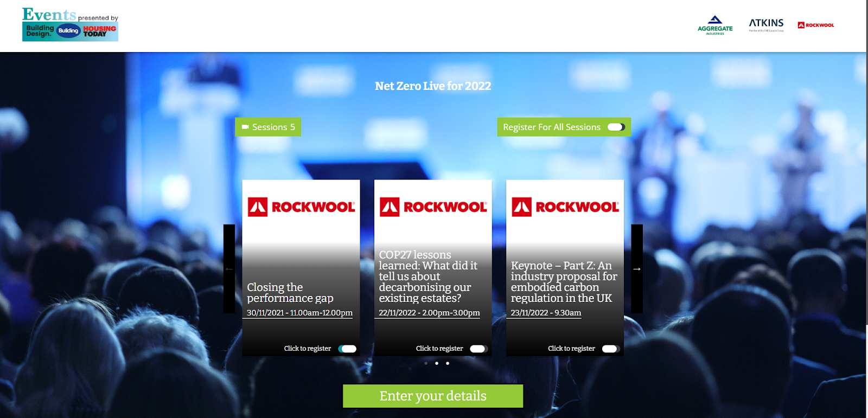Click the Enter your details button
The width and height of the screenshot is (868, 418).
[433, 396]
